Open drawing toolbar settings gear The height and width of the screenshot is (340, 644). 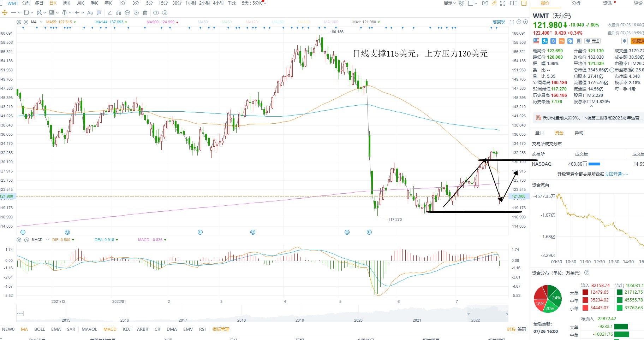coord(165,13)
